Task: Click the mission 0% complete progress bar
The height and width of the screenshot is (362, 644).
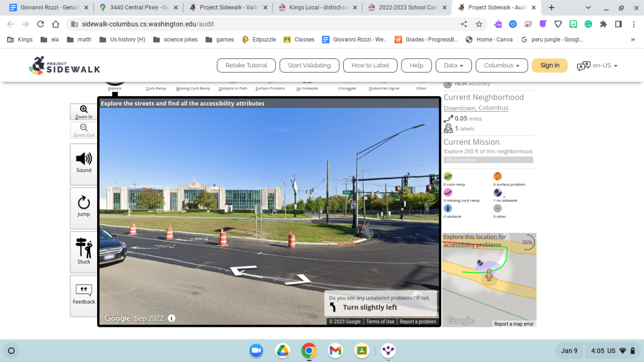Action: point(489,160)
